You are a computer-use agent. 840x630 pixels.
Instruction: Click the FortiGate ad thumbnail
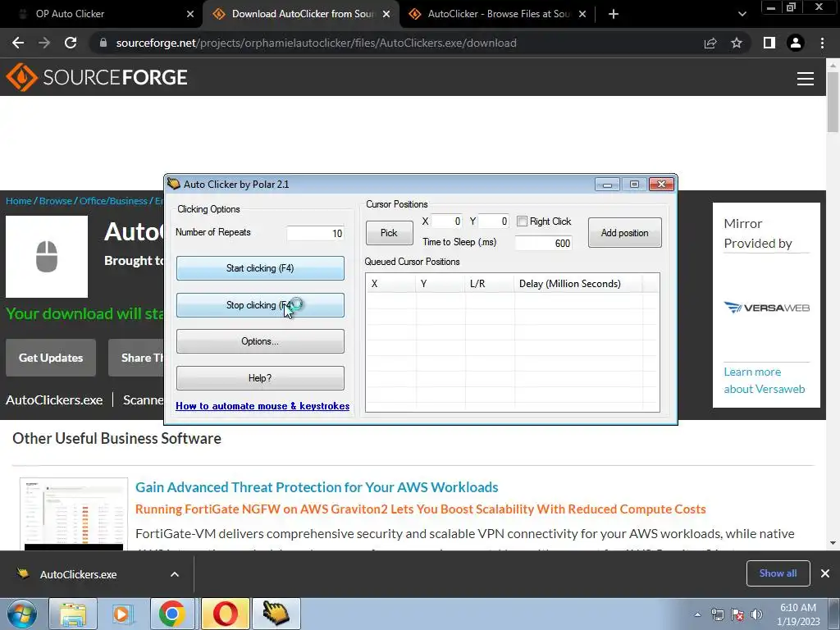point(74,514)
